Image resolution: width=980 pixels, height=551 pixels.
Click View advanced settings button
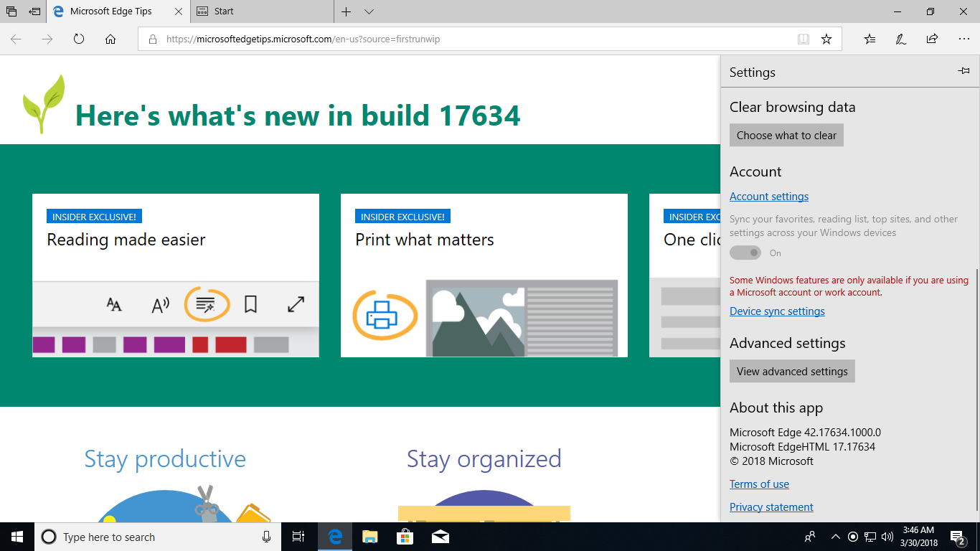[792, 371]
